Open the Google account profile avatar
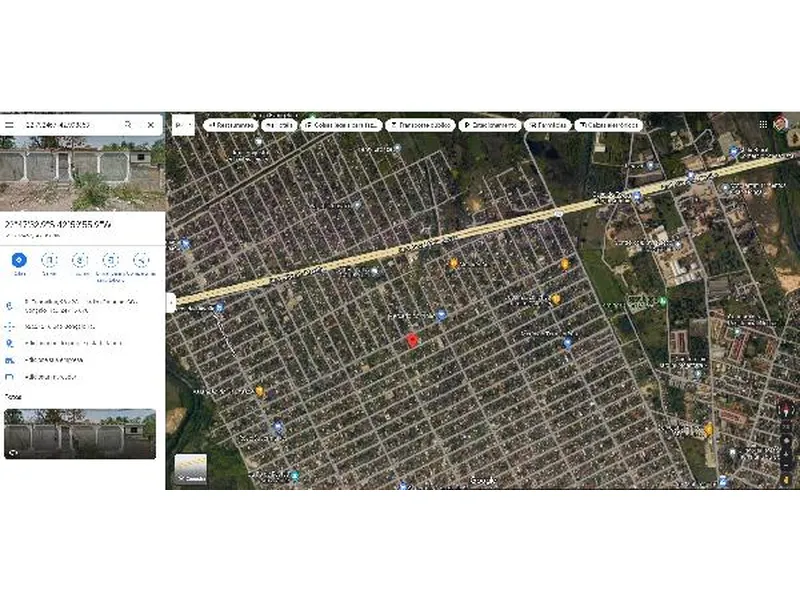Image resolution: width=800 pixels, height=600 pixels. 781,124
